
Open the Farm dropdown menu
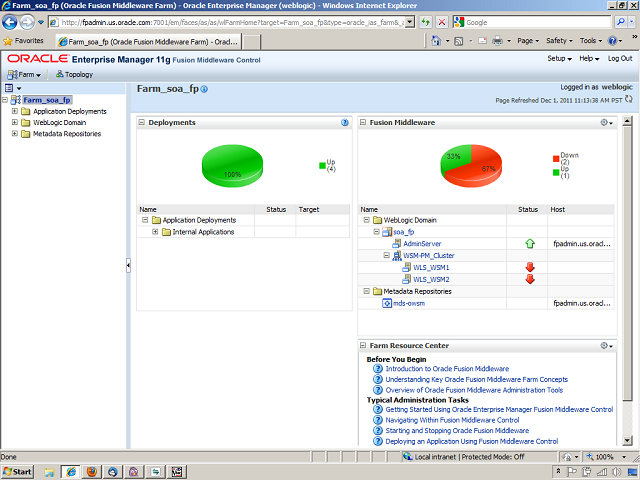[x=29, y=74]
